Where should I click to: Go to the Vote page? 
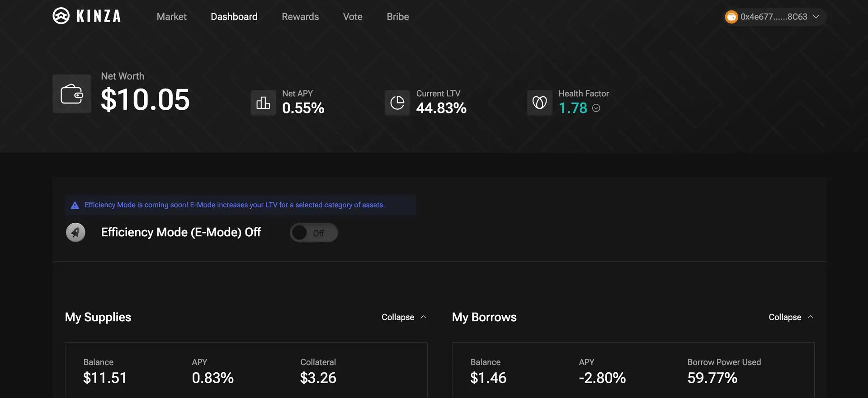353,17
